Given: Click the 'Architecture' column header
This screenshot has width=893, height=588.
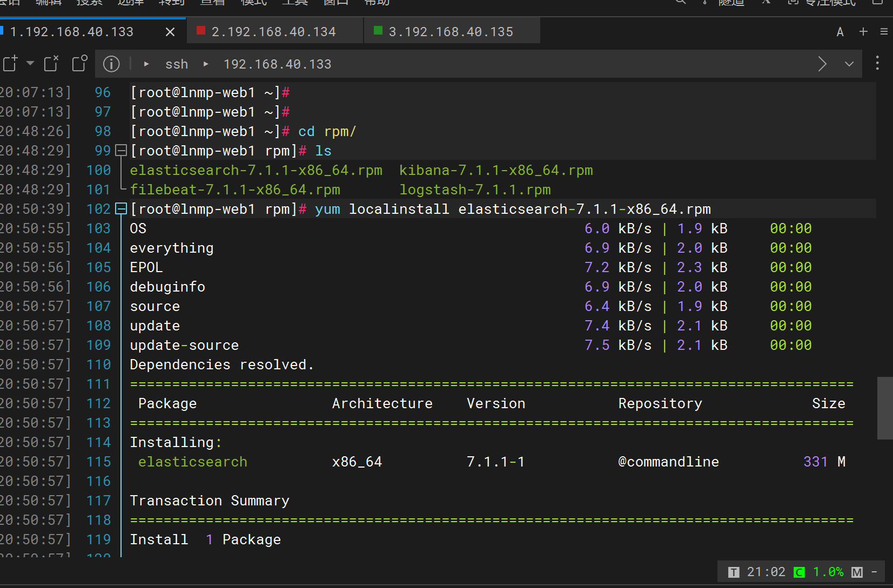Looking at the screenshot, I should 382,403.
